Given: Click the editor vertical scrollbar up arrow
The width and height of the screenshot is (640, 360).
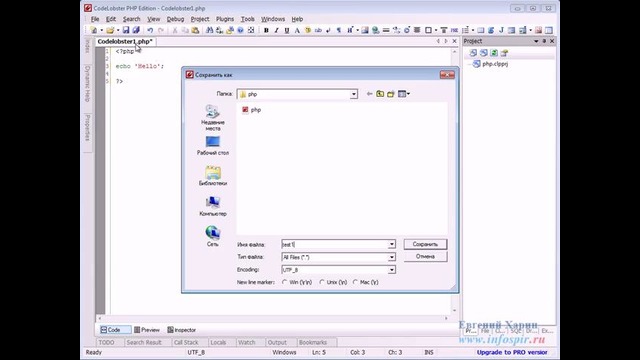Looking at the screenshot, I should pyautogui.click(x=454, y=52).
